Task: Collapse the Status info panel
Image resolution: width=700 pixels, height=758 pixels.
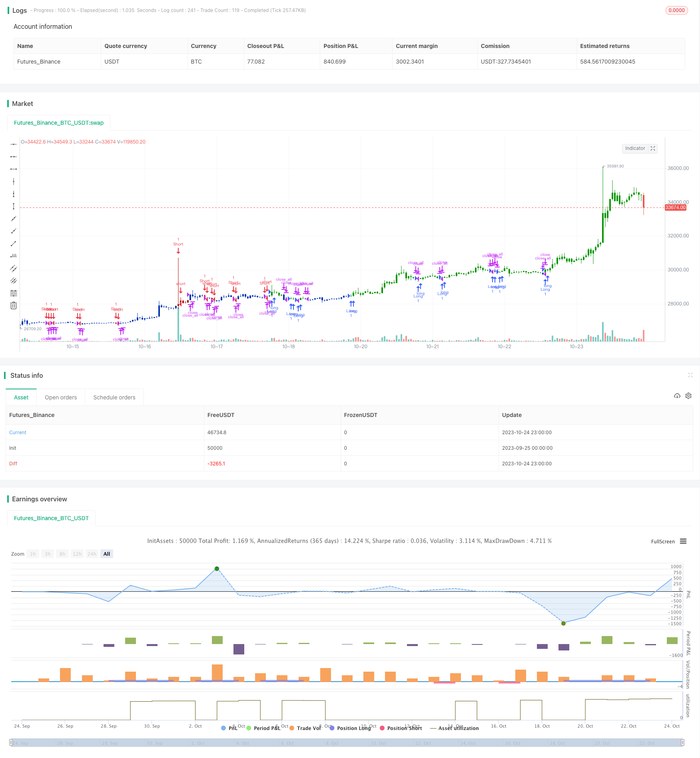Action: coord(690,375)
